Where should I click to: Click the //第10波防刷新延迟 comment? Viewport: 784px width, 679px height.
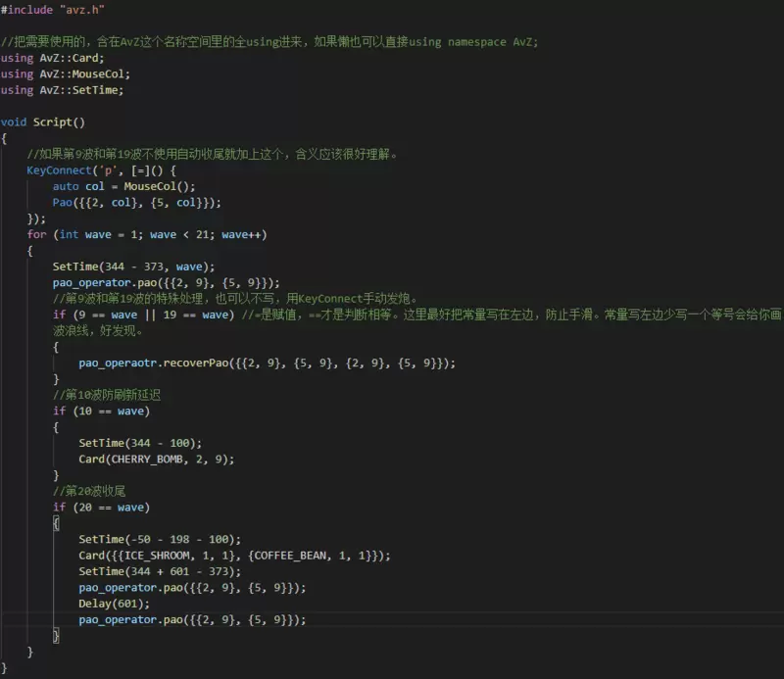point(107,395)
